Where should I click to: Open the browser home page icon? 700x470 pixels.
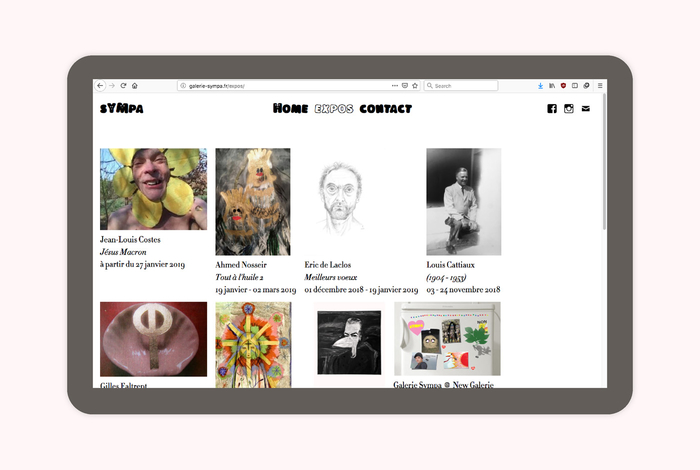[x=134, y=86]
